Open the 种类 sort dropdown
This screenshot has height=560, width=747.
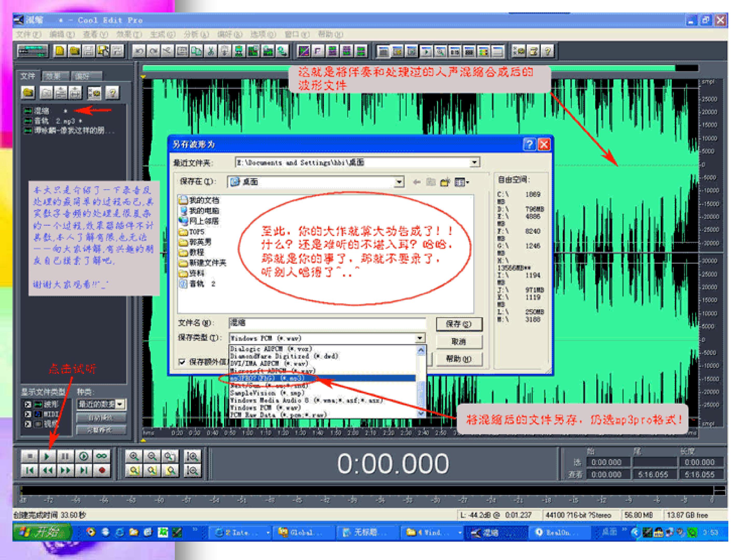point(120,404)
